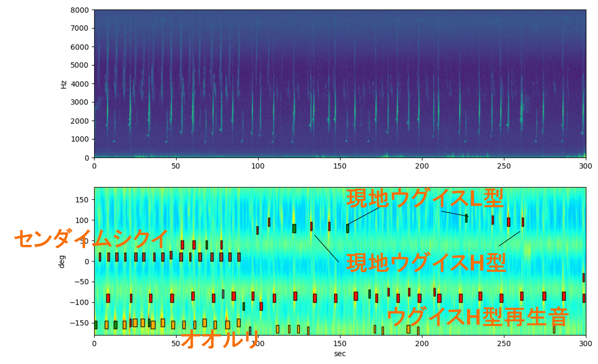Screen dimensions: 598x364
Task: Click the sec axis label
Action: click(x=340, y=354)
